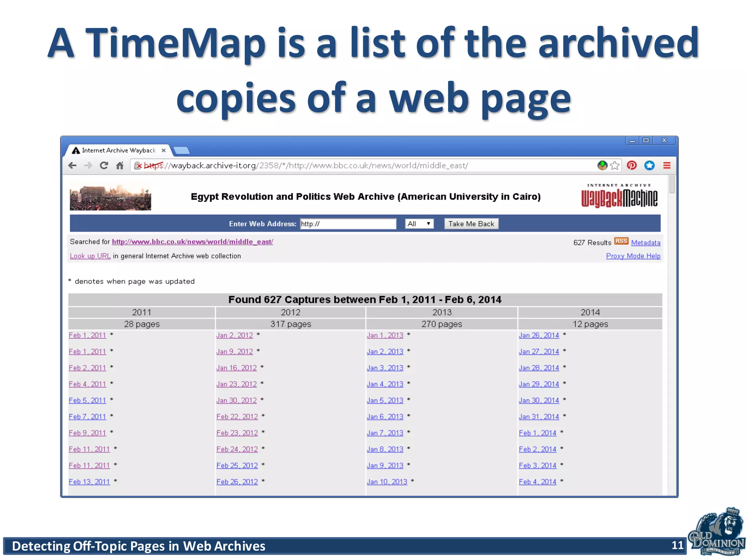
Task: Click the Take Me Back button
Action: pos(471,224)
